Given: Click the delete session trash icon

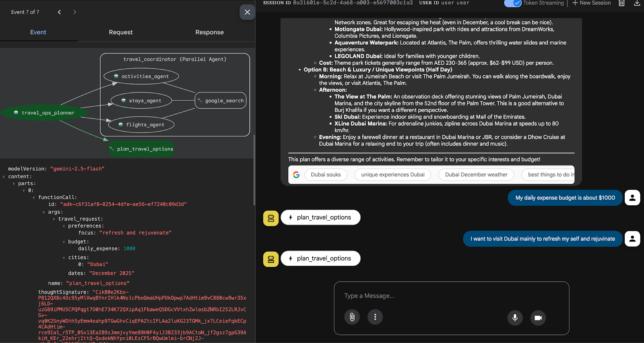Looking at the screenshot, I should [621, 3].
